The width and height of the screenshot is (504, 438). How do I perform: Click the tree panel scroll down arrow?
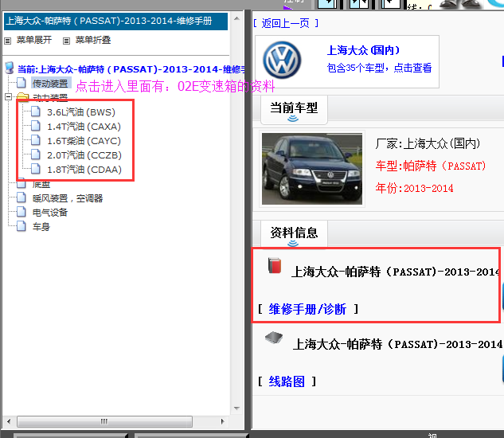tap(237, 409)
